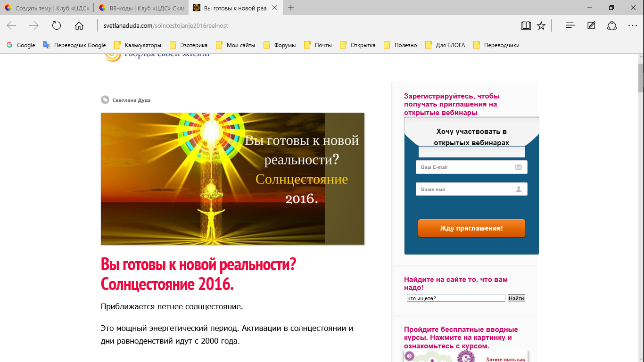644x362 pixels.
Task: Refresh the current page
Action: [x=57, y=25]
